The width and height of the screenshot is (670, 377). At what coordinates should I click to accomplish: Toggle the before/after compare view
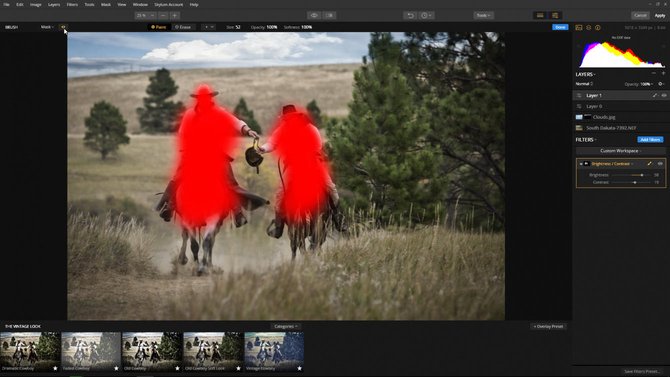click(329, 15)
